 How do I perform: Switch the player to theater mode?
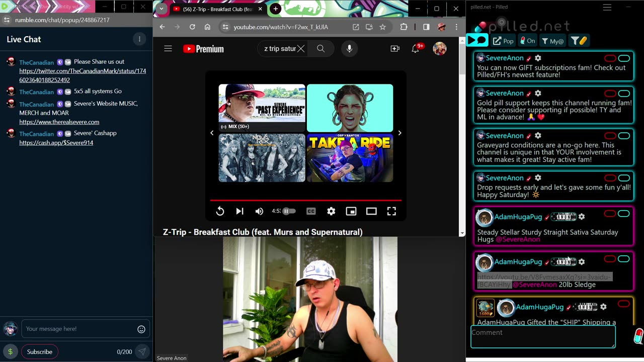pyautogui.click(x=371, y=211)
